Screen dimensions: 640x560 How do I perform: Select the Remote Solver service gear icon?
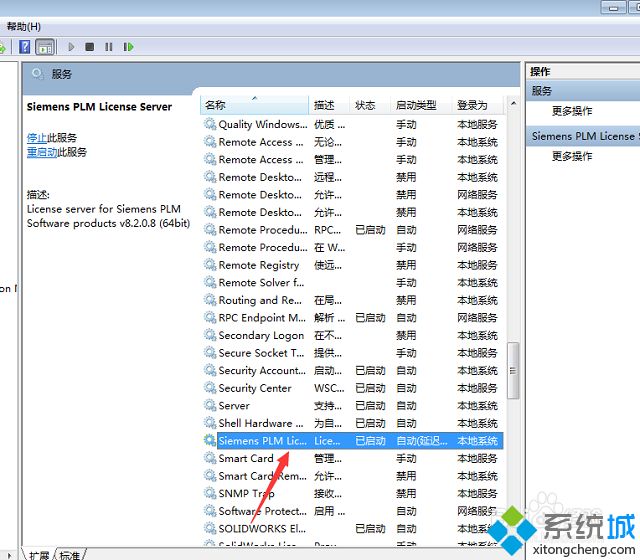click(210, 282)
